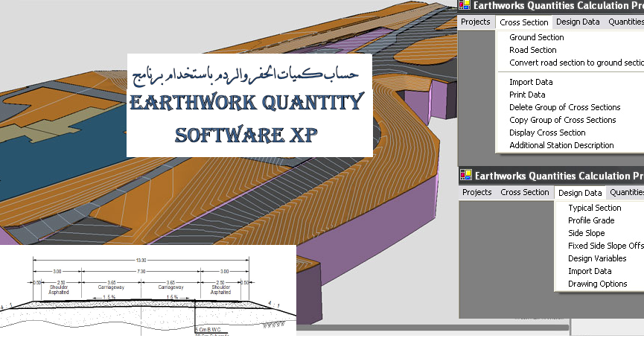Click the left Shoulder Asphalted label

click(59, 290)
